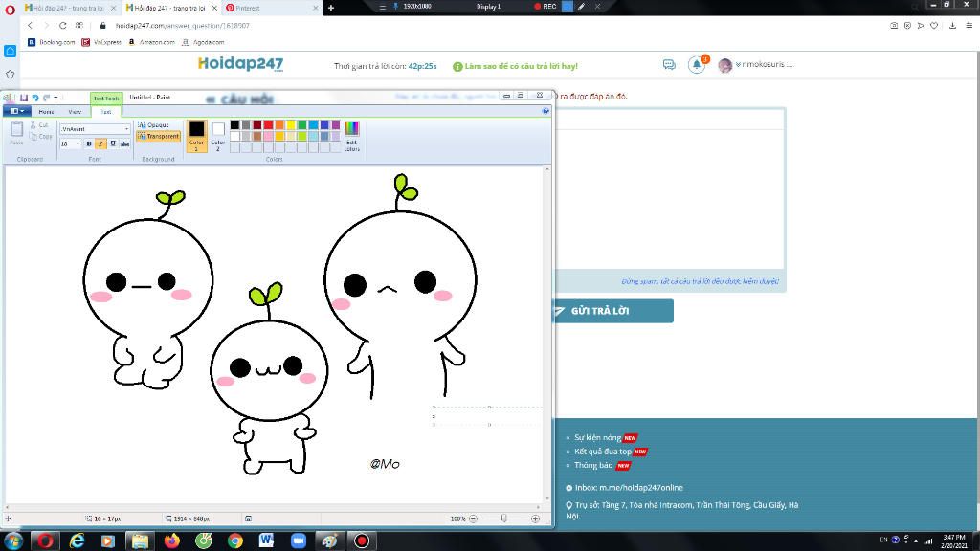This screenshot has height=551, width=980.
Task: Click the zoom out minus button in Paint
Action: click(473, 518)
